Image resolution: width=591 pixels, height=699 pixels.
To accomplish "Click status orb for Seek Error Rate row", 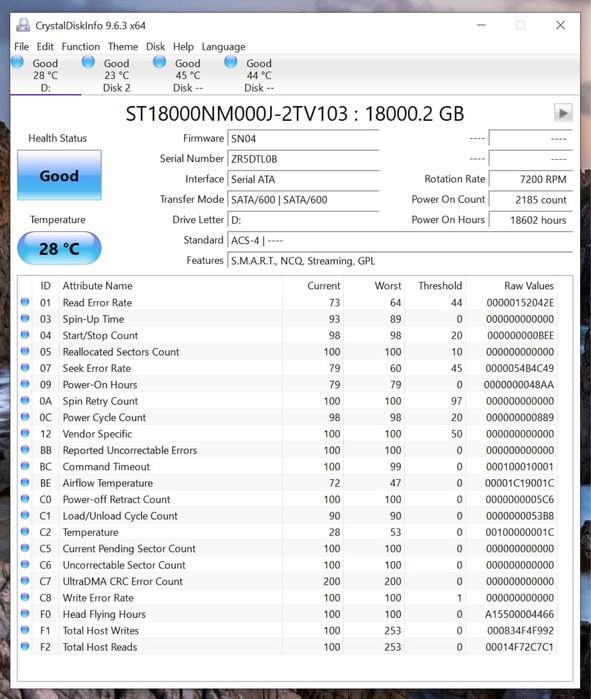I will pyautogui.click(x=25, y=368).
